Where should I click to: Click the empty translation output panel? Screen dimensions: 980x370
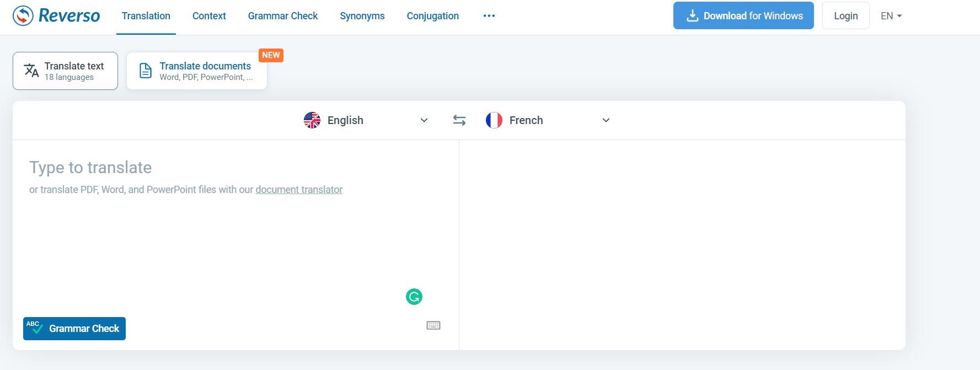click(682, 245)
